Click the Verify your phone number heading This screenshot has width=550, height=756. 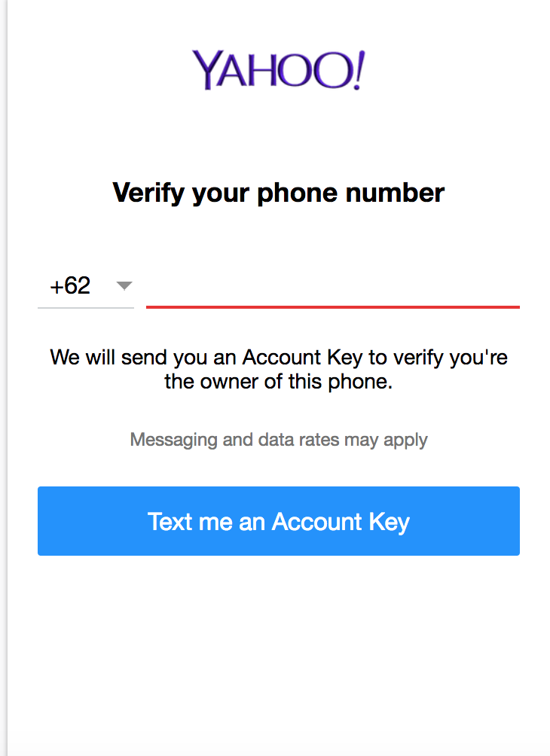point(278,193)
